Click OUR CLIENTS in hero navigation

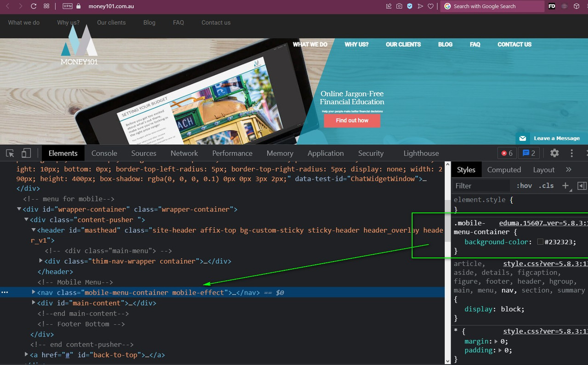click(x=403, y=45)
